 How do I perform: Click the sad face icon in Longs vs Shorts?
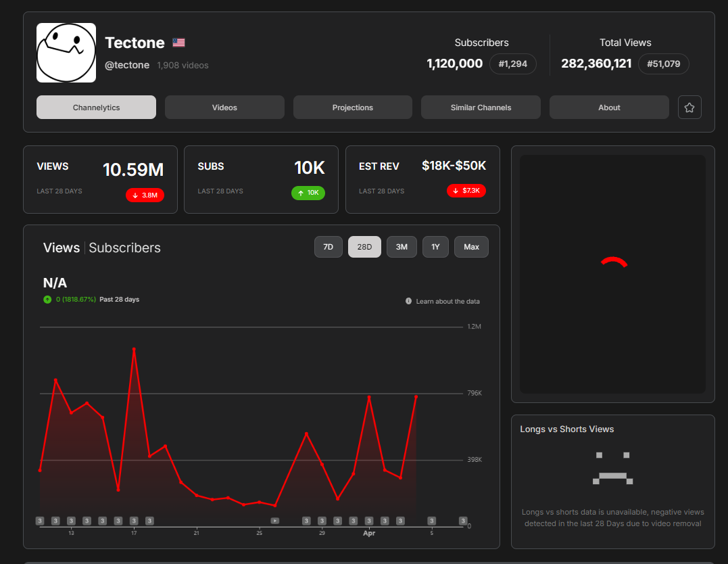(x=613, y=468)
